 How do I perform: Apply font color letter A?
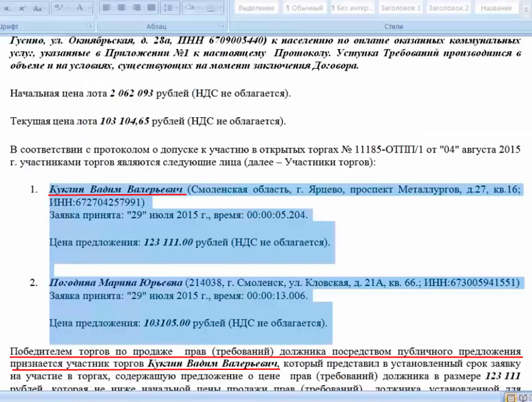[x=80, y=7]
